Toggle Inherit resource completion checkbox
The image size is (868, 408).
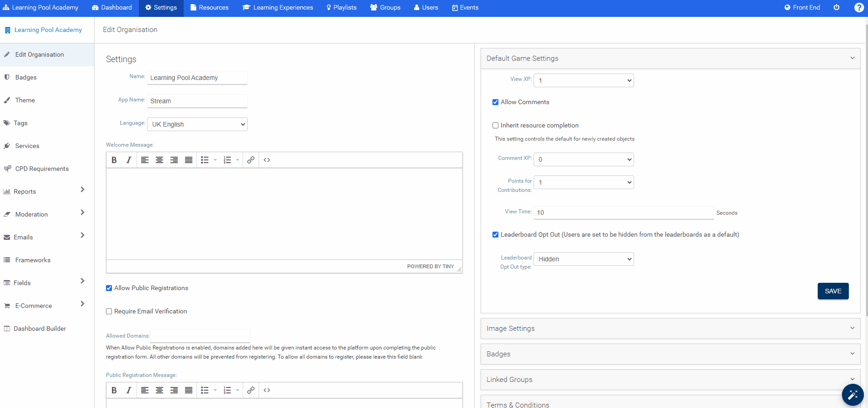[x=495, y=126]
